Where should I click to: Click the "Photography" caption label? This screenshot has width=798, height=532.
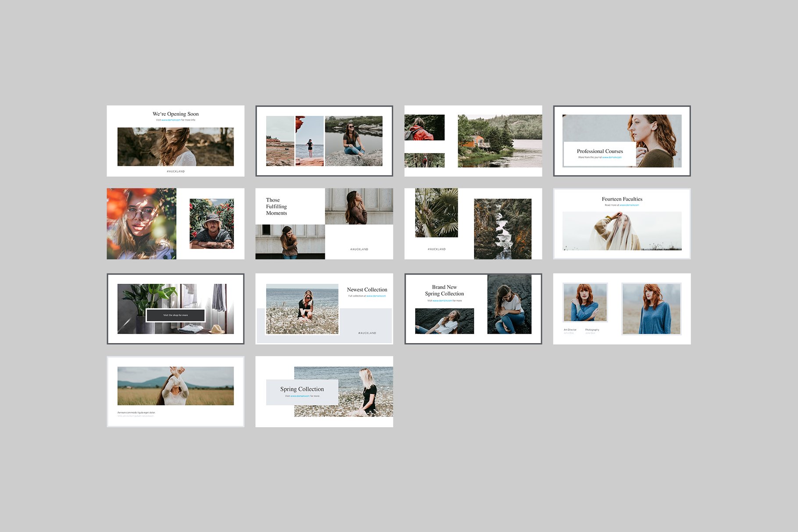[x=592, y=330]
